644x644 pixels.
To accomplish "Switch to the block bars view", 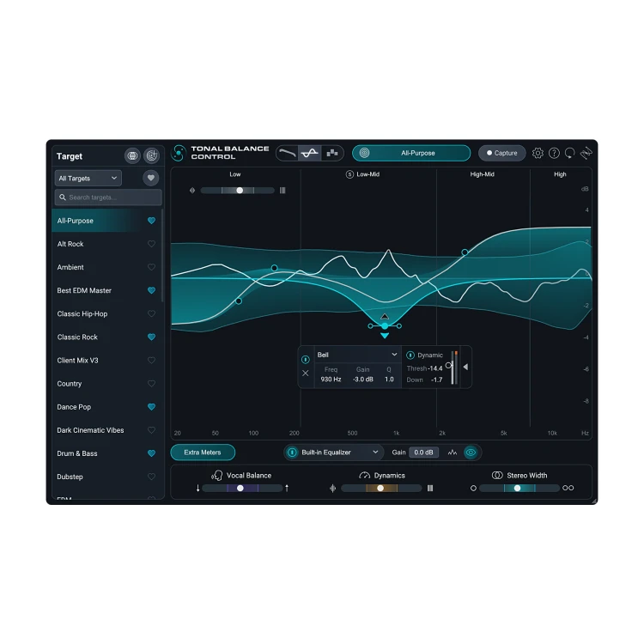I will click(x=331, y=153).
